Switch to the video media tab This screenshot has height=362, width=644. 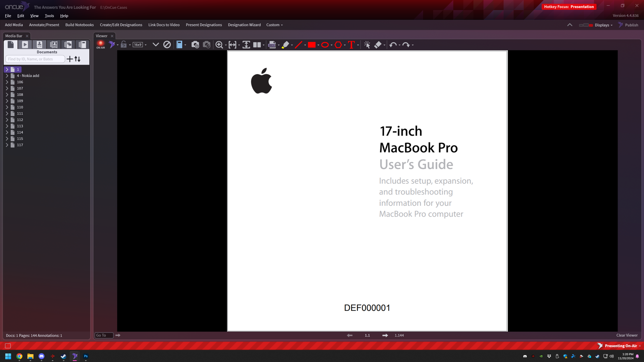pyautogui.click(x=25, y=45)
